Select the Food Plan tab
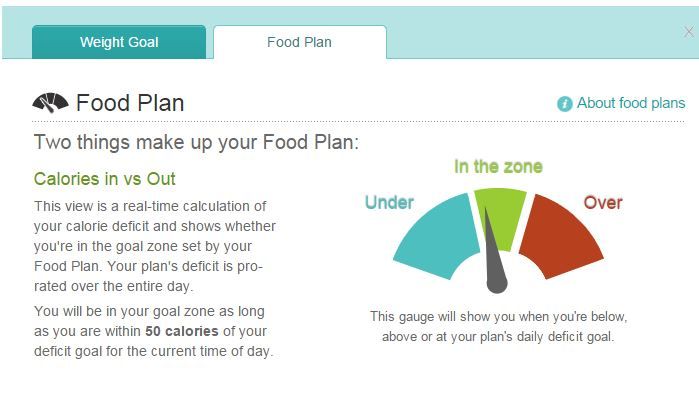699x395 pixels. (300, 42)
